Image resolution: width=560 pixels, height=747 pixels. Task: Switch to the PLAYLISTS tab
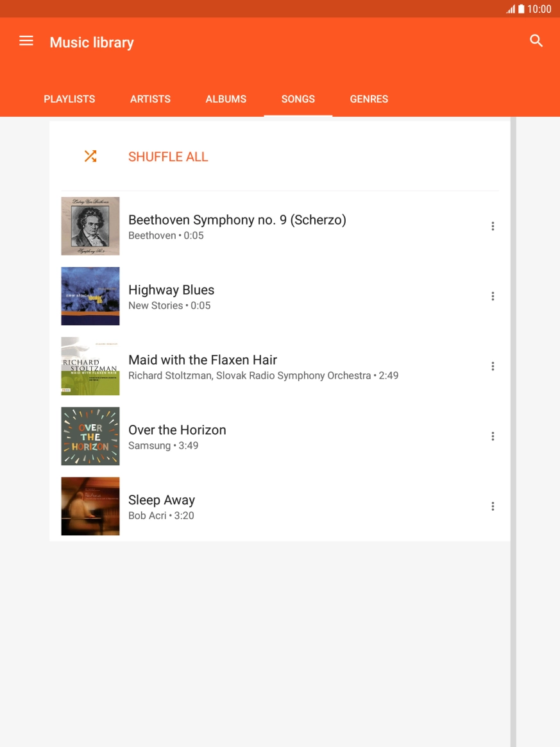69,99
